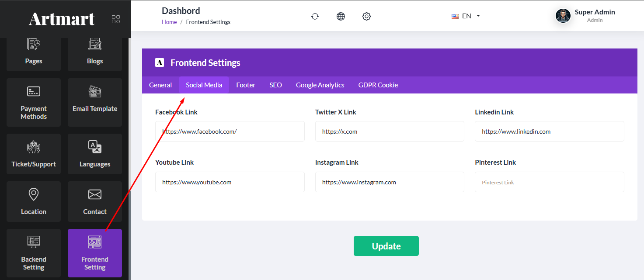
Task: Open the Languages sidebar tile
Action: tap(95, 154)
